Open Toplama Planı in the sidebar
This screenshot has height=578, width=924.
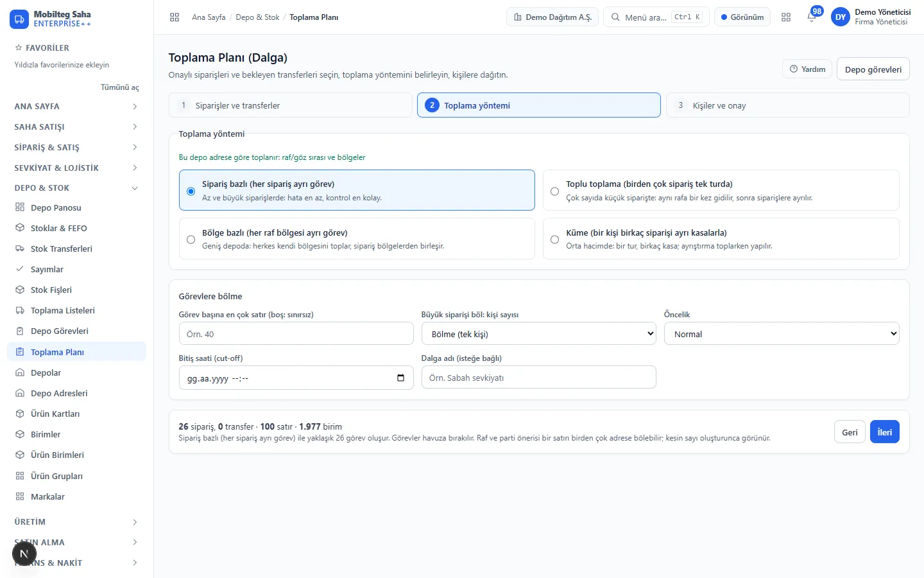(x=76, y=352)
